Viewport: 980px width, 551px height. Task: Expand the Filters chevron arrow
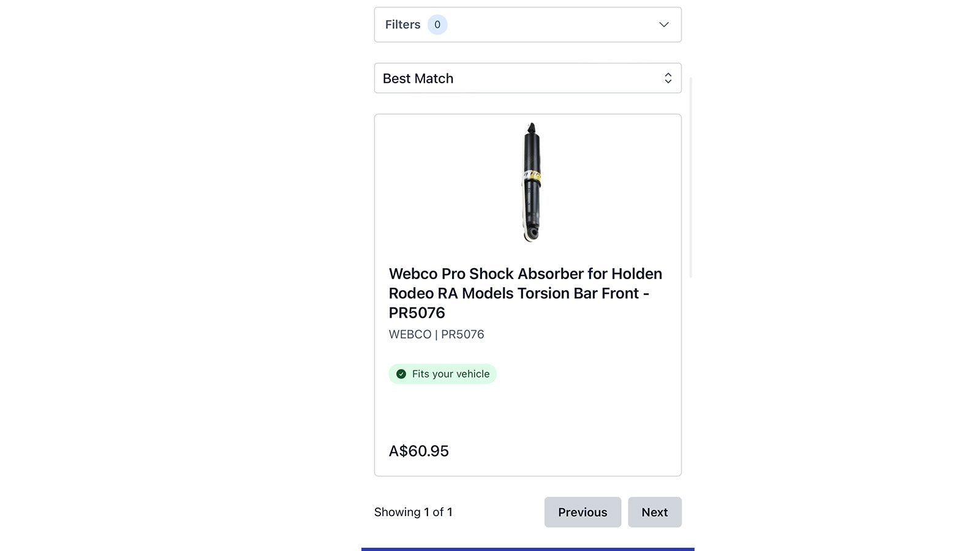[664, 24]
